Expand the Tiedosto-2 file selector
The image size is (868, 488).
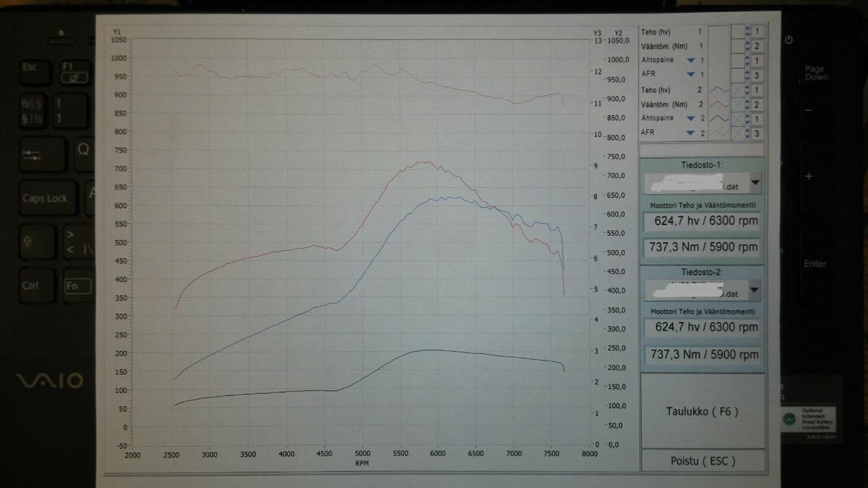point(754,291)
